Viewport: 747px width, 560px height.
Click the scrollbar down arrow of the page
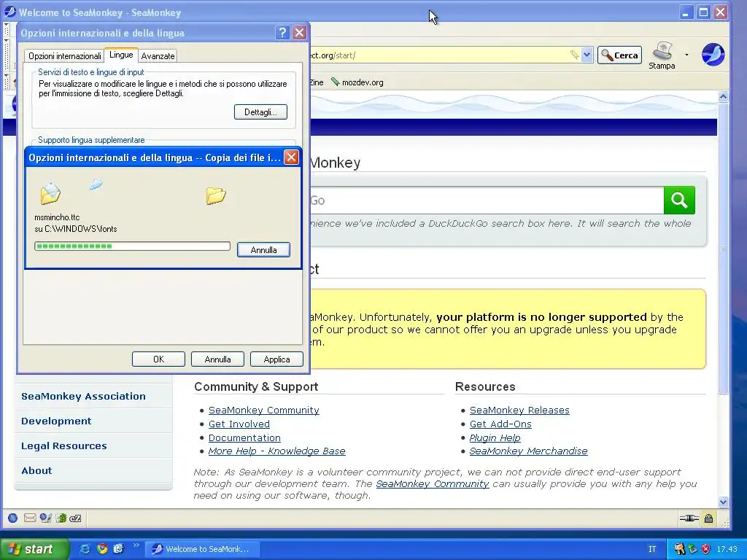723,502
